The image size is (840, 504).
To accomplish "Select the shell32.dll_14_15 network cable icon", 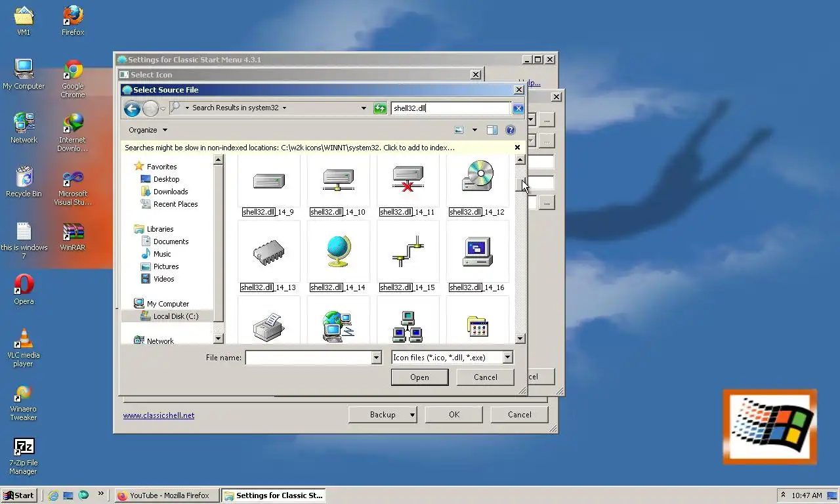I will 408,252.
